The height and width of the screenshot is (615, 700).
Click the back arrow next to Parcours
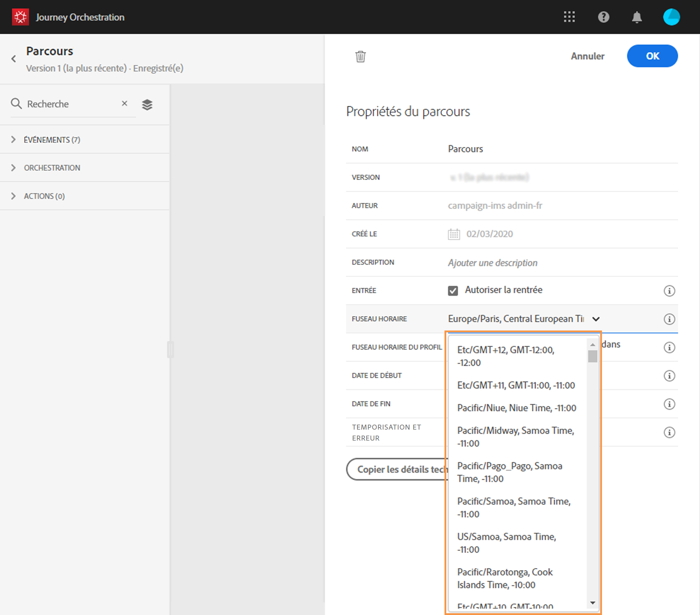click(14, 59)
